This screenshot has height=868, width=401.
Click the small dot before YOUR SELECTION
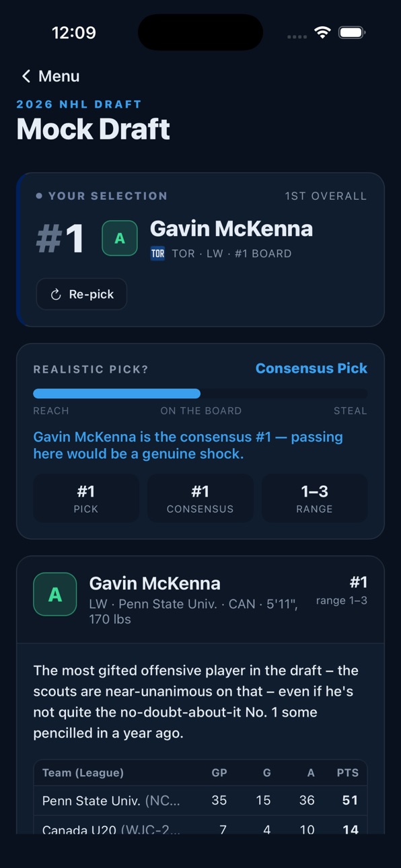[x=39, y=196]
